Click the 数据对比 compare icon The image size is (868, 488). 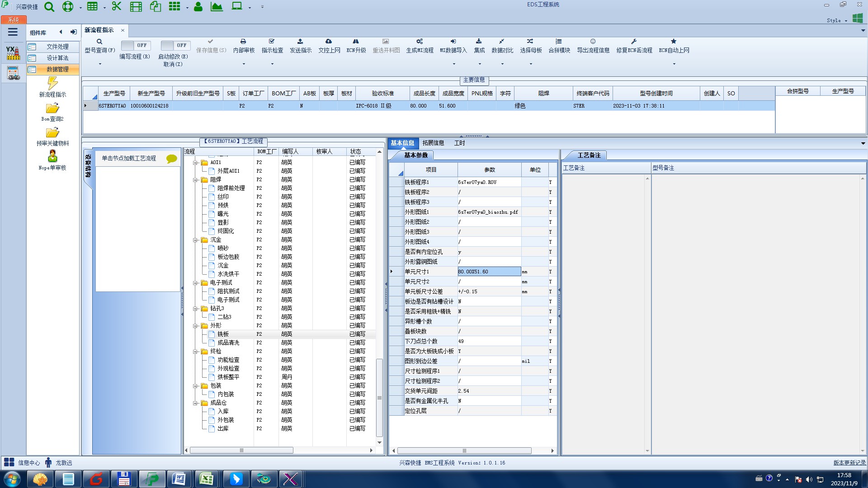(x=502, y=42)
